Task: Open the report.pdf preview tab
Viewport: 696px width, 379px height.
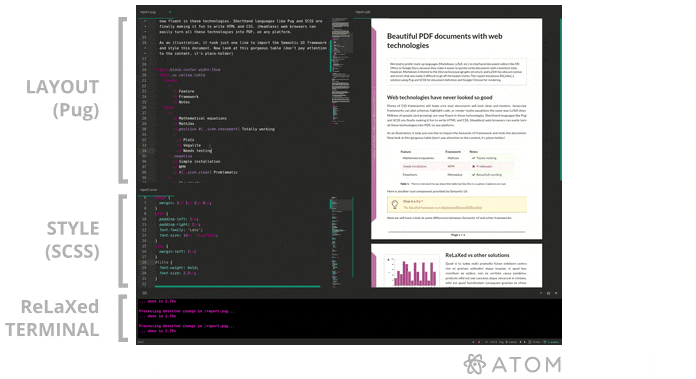Action: pyautogui.click(x=363, y=12)
